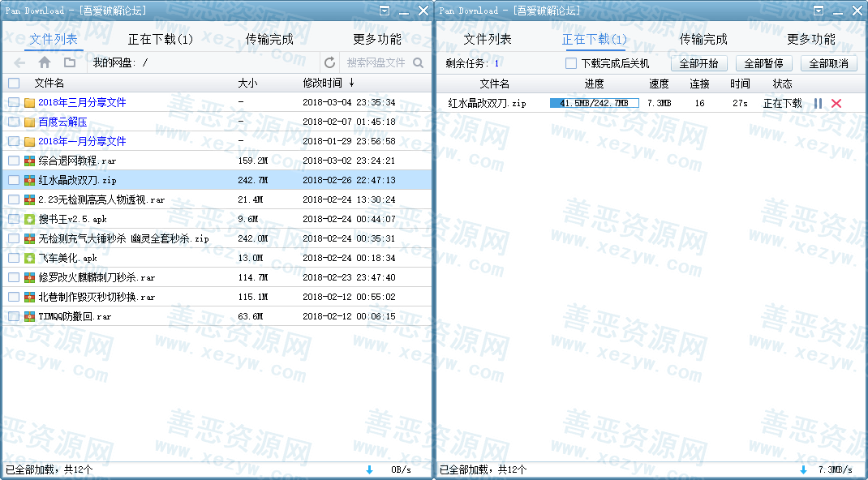The height and width of the screenshot is (480, 868).
Task: Click the new folder icon in toolbar
Action: point(70,62)
